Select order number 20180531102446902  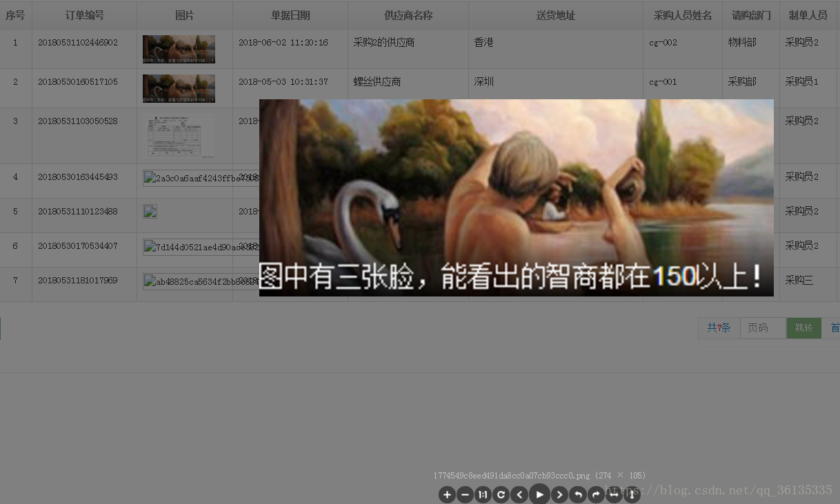(78, 43)
